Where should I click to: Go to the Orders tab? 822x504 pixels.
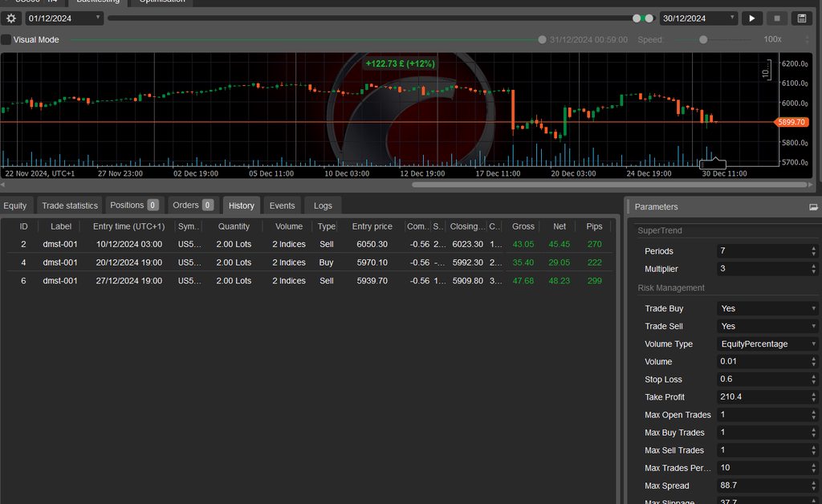click(193, 205)
